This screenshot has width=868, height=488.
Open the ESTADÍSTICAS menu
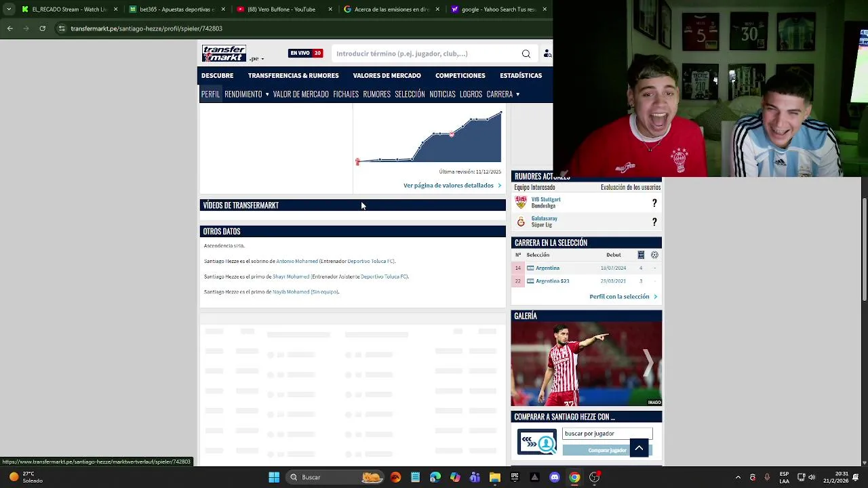pyautogui.click(x=521, y=75)
